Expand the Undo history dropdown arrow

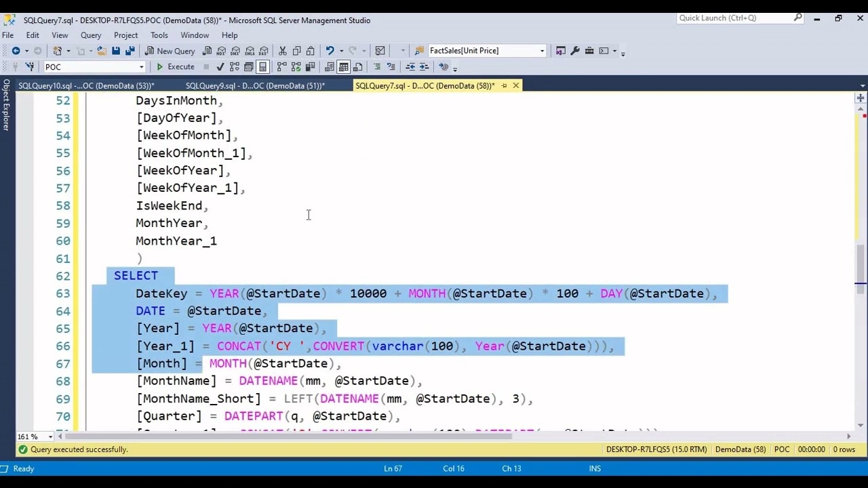(341, 51)
